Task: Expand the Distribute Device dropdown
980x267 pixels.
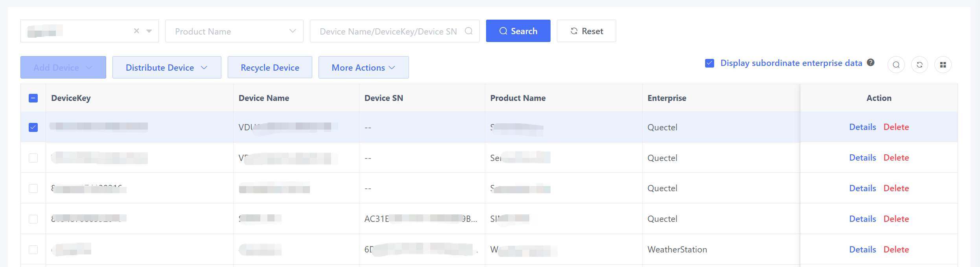Action: [167, 68]
